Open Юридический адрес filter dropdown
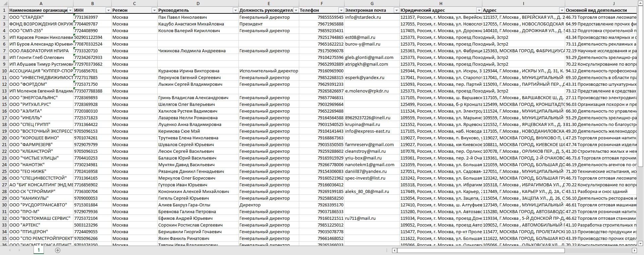Screen dimensions: 644x255 (479, 10)
